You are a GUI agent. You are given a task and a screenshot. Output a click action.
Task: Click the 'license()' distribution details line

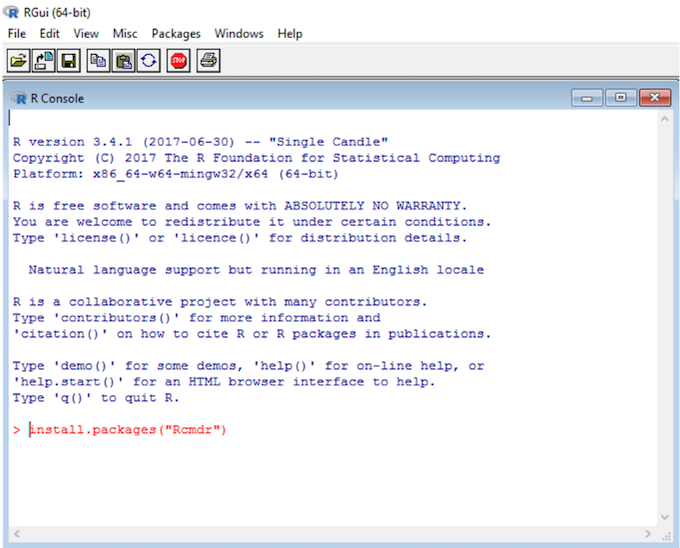tap(240, 238)
